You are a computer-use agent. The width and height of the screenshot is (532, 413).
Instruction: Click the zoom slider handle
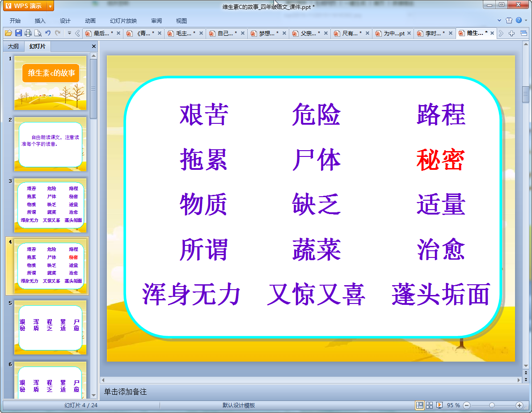(492, 405)
